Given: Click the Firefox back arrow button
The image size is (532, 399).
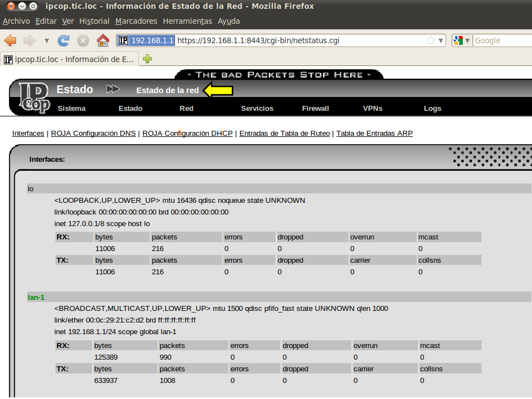Looking at the screenshot, I should [x=11, y=40].
